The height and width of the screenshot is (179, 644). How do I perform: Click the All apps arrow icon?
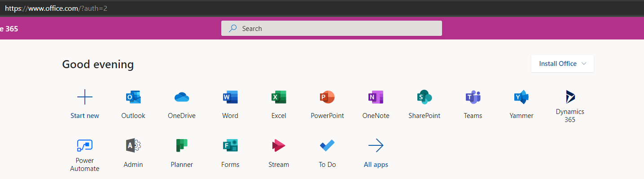click(x=376, y=145)
